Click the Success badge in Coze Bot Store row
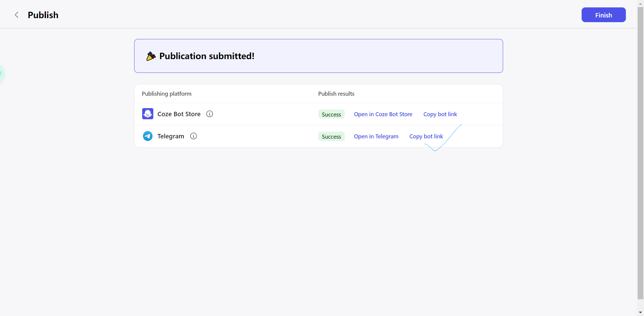The width and height of the screenshot is (644, 316). click(x=331, y=114)
